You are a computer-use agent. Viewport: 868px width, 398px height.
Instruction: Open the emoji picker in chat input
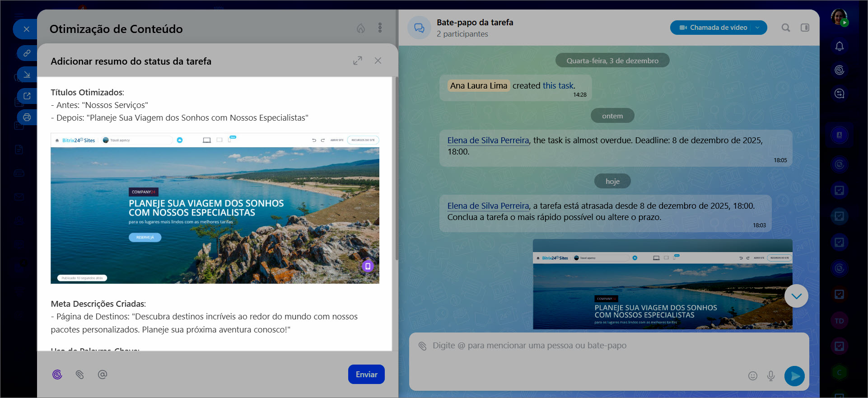coord(752,376)
